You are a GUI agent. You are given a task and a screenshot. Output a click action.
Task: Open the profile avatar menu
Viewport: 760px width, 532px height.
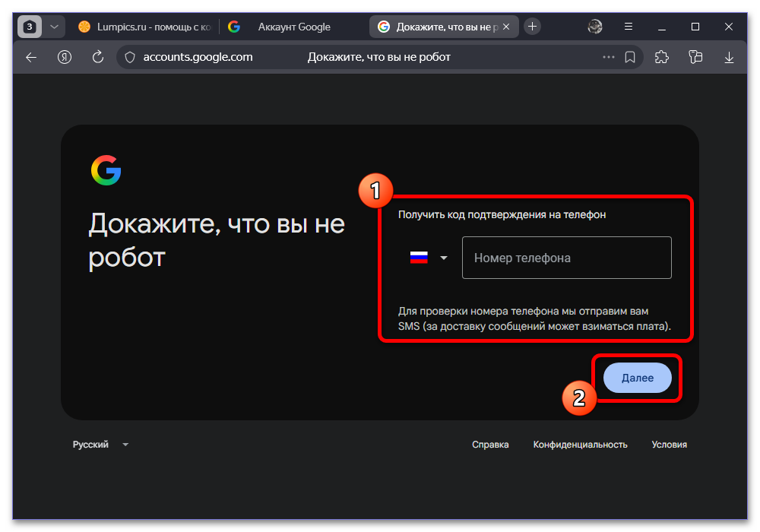595,27
